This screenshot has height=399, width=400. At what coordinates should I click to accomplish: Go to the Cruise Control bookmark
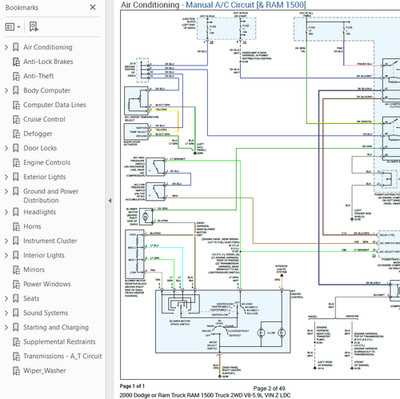(44, 119)
